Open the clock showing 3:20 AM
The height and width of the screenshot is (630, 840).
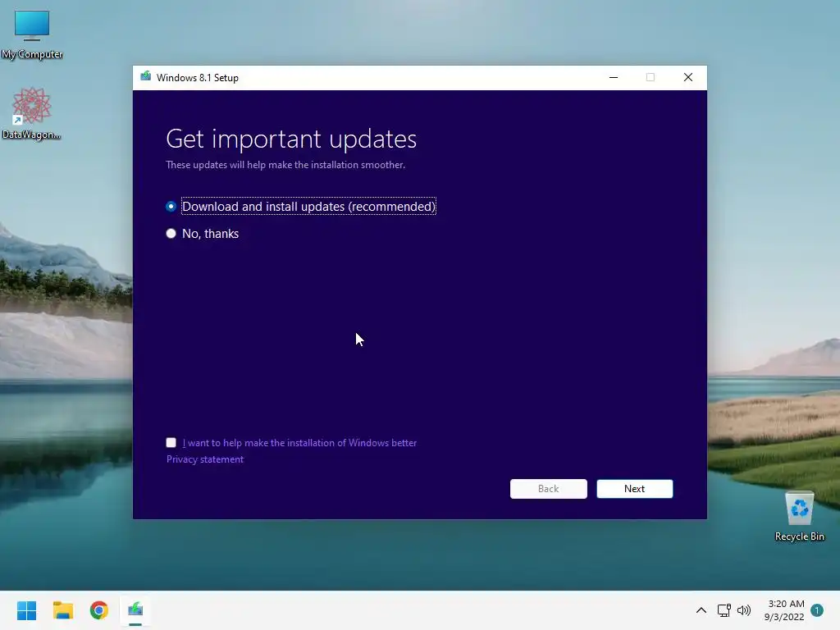784,610
